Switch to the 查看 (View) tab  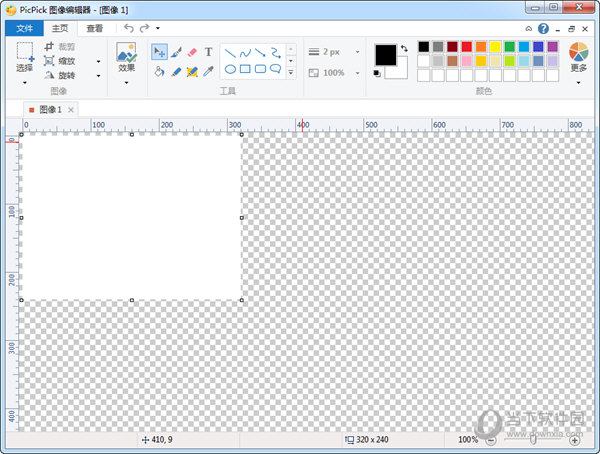click(94, 29)
